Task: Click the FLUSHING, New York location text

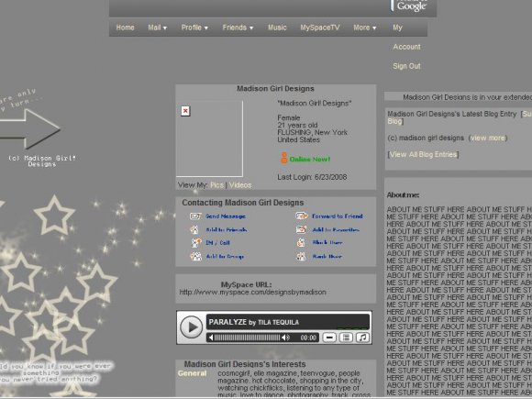Action: [312, 132]
